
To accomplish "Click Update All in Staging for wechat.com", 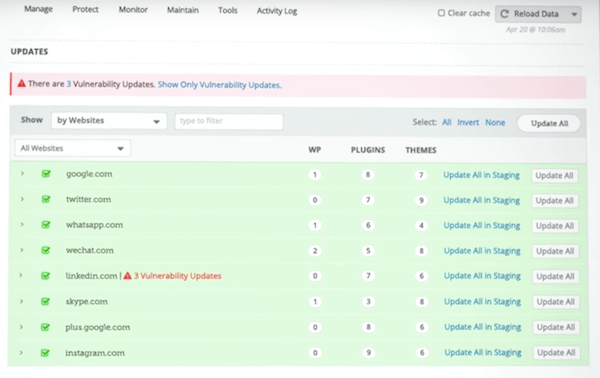I will (x=482, y=251).
